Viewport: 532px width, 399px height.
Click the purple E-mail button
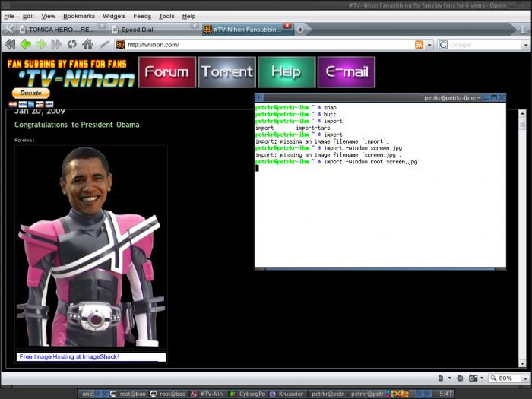coord(347,72)
